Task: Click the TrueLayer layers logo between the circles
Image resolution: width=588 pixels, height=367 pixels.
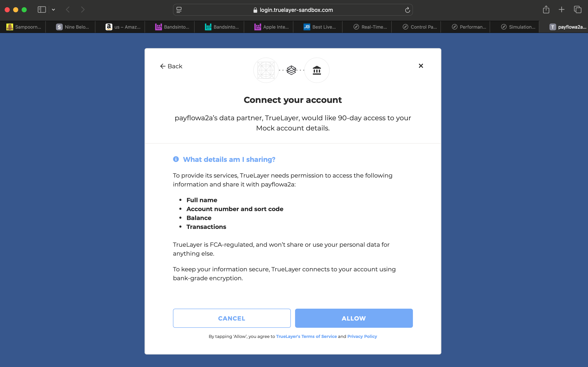Action: coord(291,70)
